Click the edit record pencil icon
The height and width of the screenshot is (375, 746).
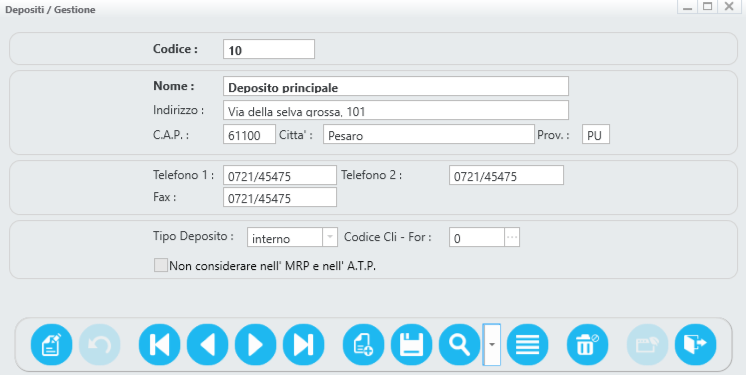[51, 345]
